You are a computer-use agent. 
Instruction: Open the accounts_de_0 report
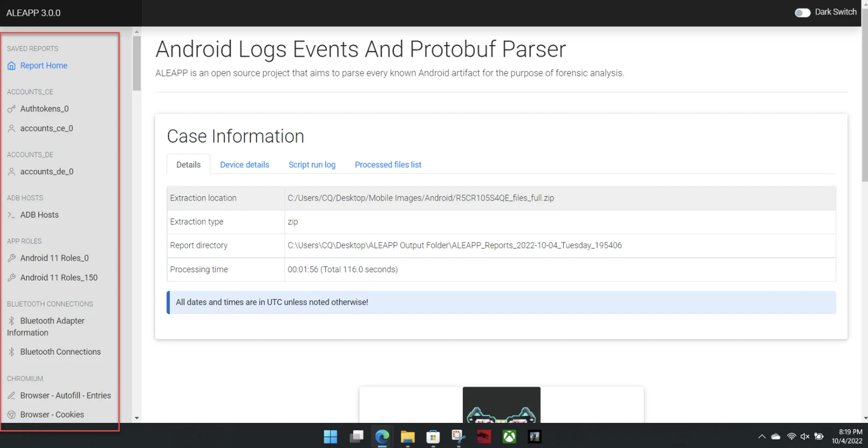coord(46,172)
